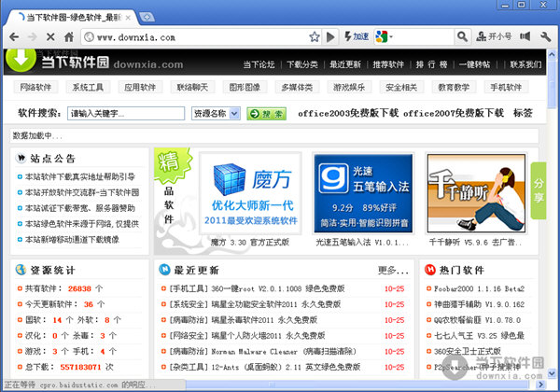
Task: Select the 图形图像 category button
Action: point(245,87)
